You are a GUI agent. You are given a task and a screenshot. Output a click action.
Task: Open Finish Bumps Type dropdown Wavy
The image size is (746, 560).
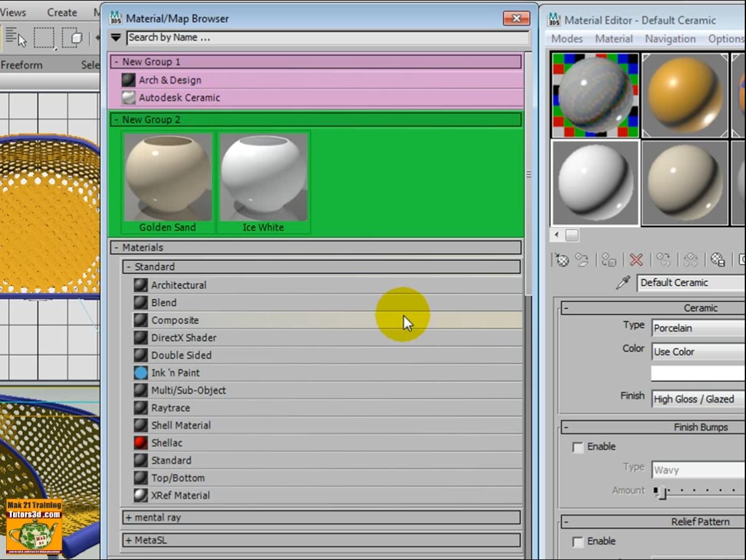pos(699,470)
